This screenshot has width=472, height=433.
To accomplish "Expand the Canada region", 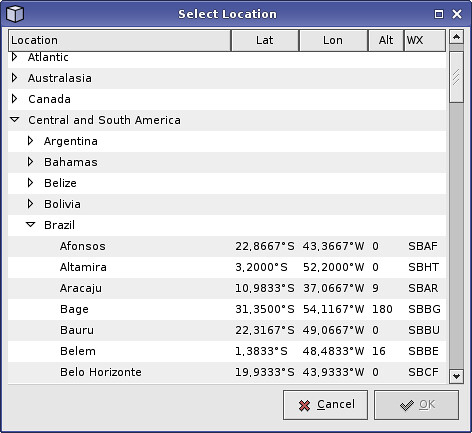I will click(14, 99).
